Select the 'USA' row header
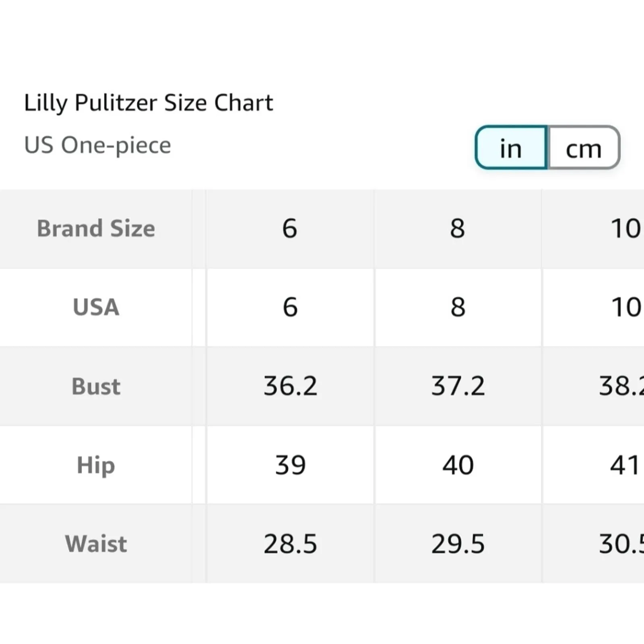 click(96, 307)
